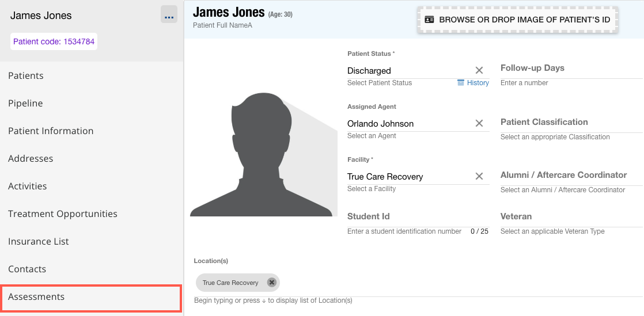The image size is (644, 316).
Task: Open the three-dot patient options menu
Action: tap(169, 16)
